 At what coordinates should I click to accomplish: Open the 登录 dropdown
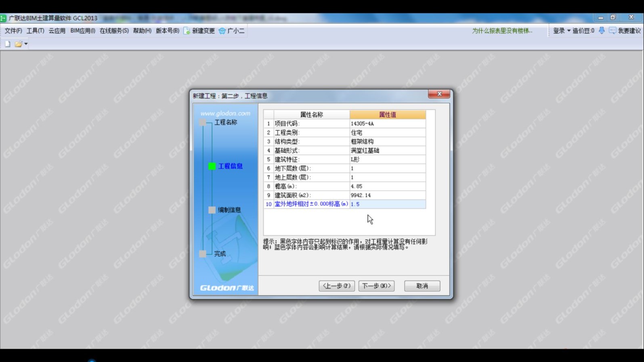[x=562, y=31]
